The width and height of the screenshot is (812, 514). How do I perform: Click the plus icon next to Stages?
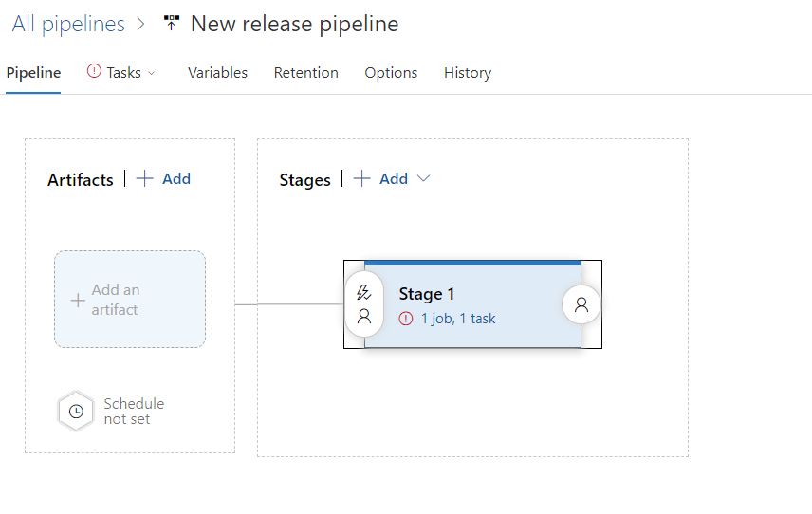click(361, 178)
